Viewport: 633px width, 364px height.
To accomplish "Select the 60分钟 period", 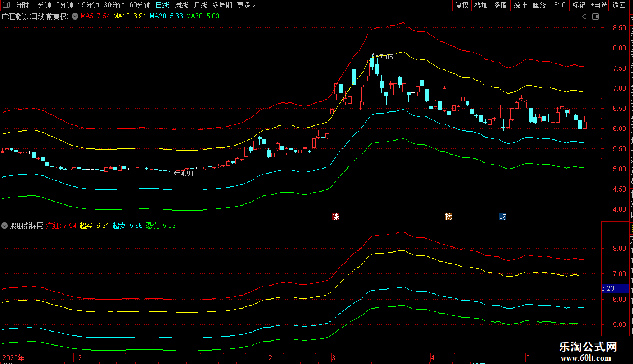I will [x=139, y=5].
